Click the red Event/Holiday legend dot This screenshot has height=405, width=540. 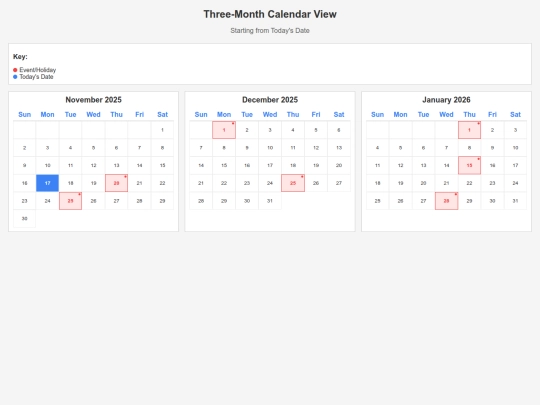[15, 70]
